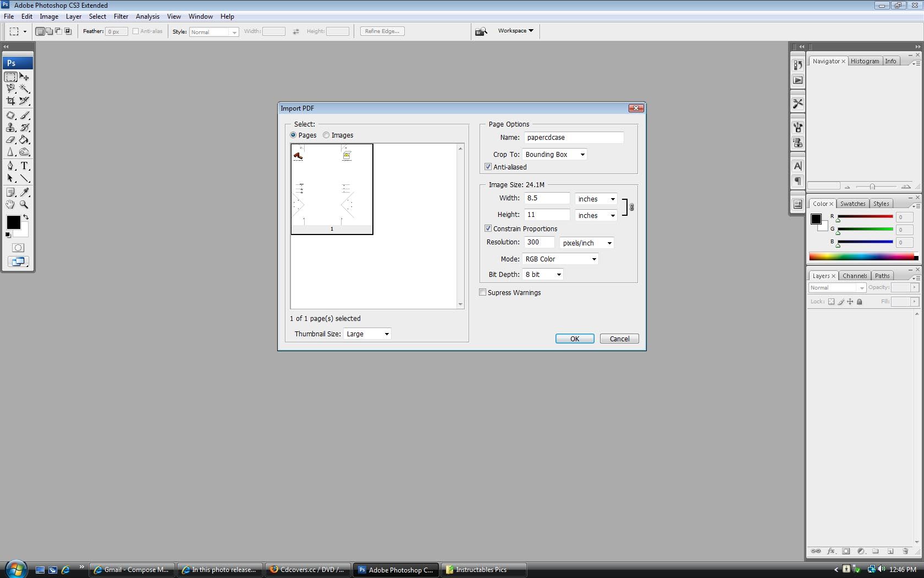Cancel the Import PDF dialog
The height and width of the screenshot is (578, 924).
click(x=619, y=339)
